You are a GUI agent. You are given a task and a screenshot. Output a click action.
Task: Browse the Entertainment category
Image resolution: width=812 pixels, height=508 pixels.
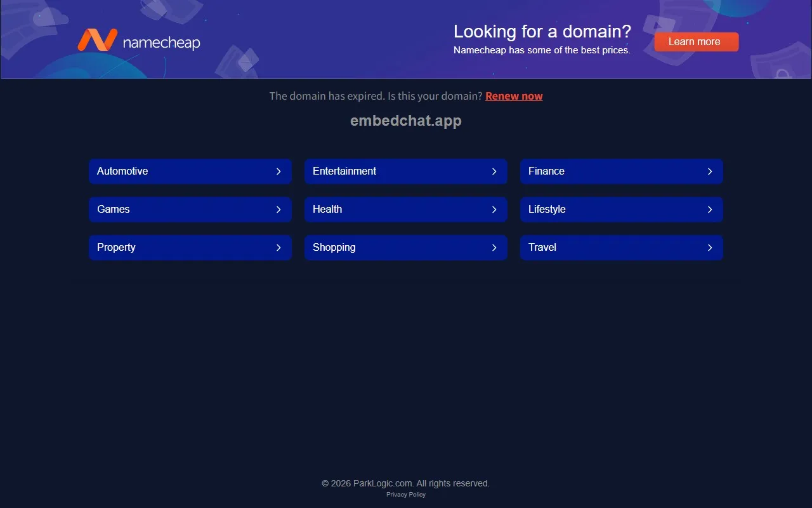coord(405,171)
